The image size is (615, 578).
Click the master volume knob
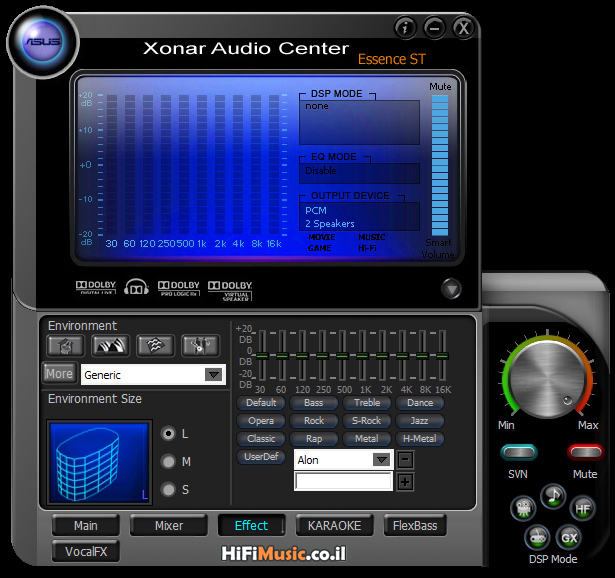pos(548,379)
